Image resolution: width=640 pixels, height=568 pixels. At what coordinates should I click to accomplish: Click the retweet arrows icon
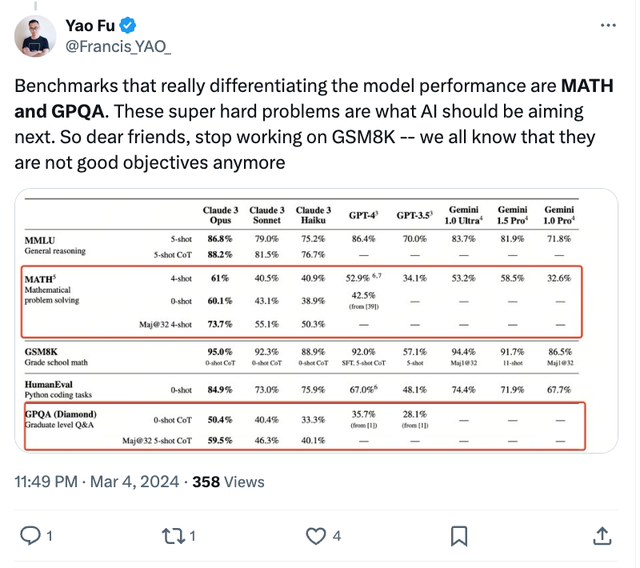[x=173, y=536]
